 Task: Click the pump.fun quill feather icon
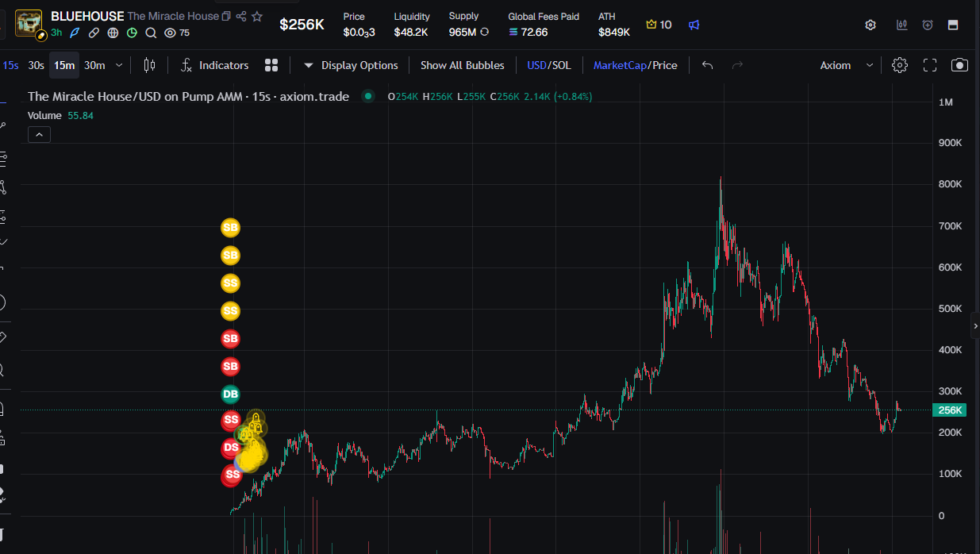tap(75, 33)
